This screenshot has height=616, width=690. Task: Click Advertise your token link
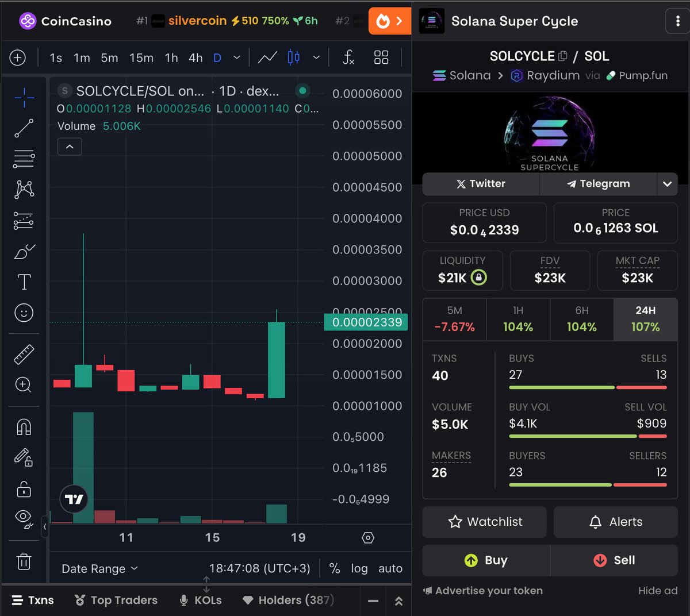483,591
